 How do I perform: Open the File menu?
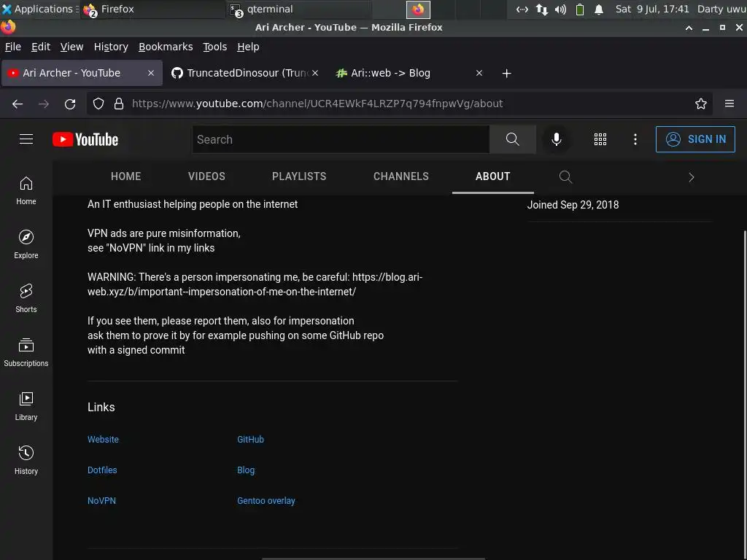point(13,47)
